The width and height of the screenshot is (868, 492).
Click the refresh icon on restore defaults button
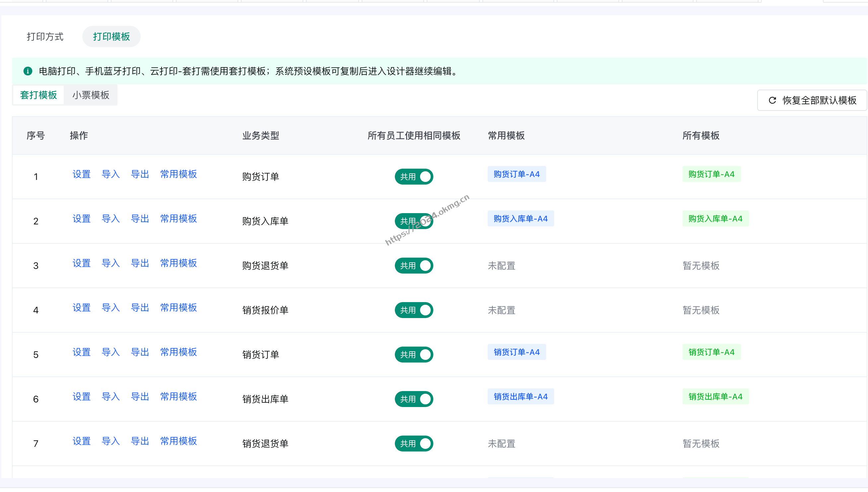pos(772,100)
